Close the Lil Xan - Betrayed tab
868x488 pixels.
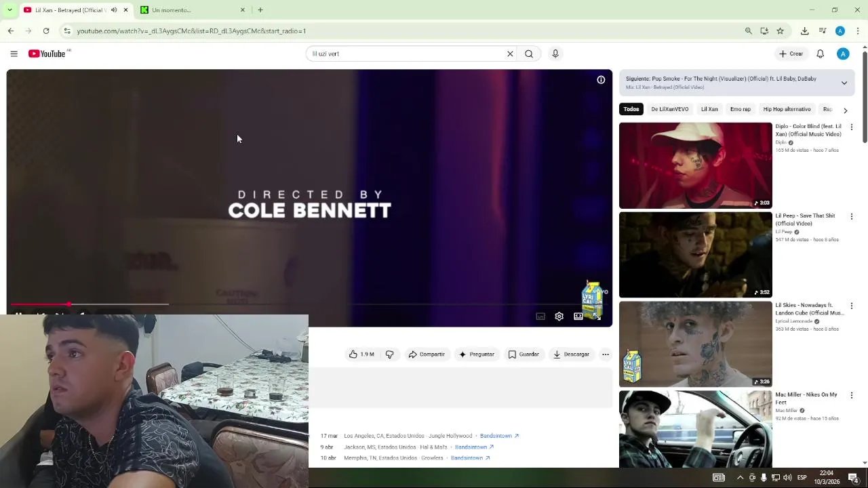[x=125, y=10]
